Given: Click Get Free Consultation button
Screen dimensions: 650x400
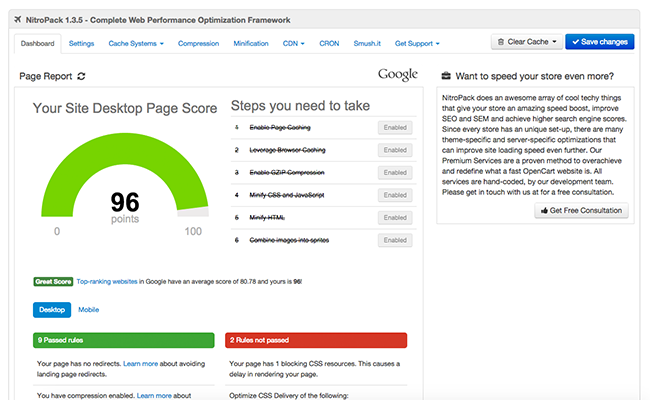Looking at the screenshot, I should click(581, 211).
